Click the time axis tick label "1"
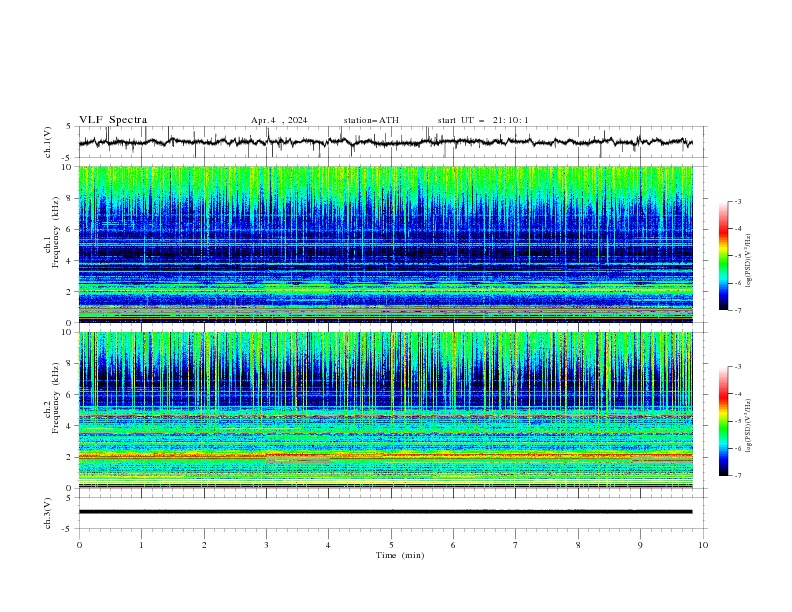 (141, 545)
